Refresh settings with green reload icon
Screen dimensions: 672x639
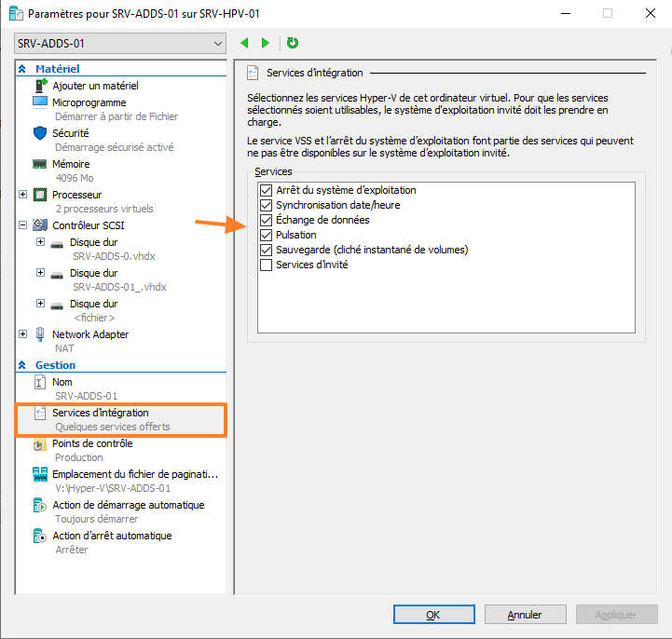[x=293, y=43]
